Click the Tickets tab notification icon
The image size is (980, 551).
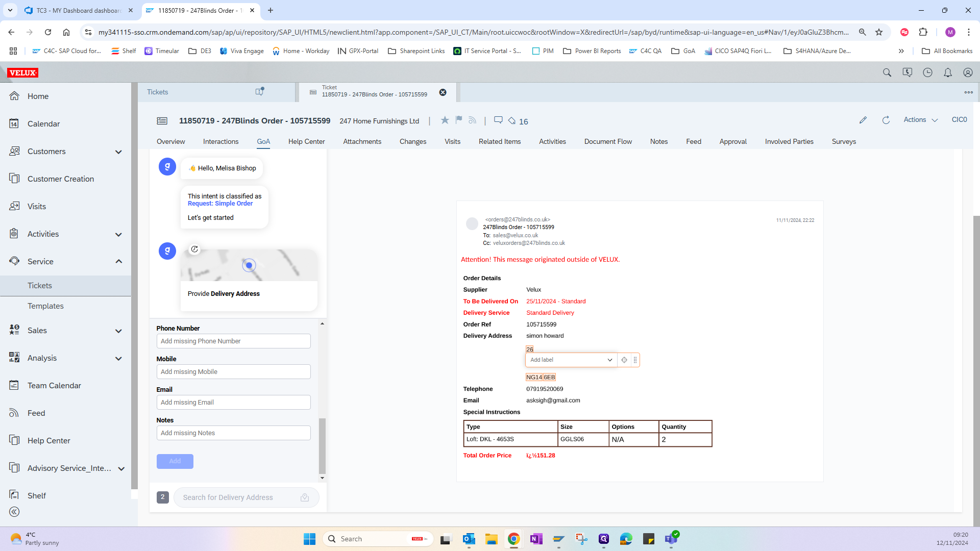[x=259, y=92]
